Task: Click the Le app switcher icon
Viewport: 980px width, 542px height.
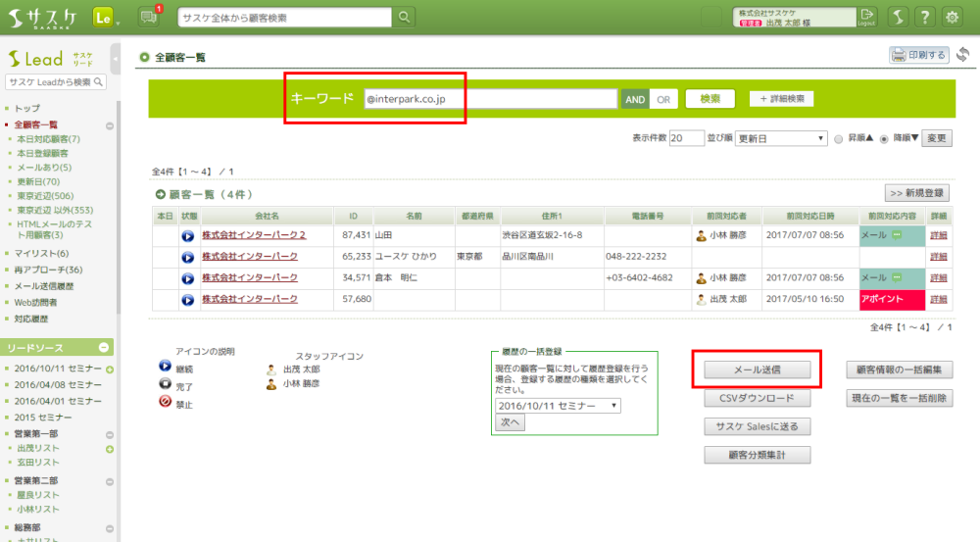Action: pos(103,17)
